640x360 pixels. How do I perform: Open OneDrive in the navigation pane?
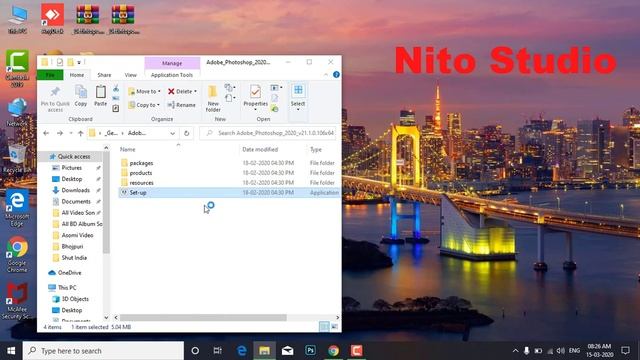(69, 272)
